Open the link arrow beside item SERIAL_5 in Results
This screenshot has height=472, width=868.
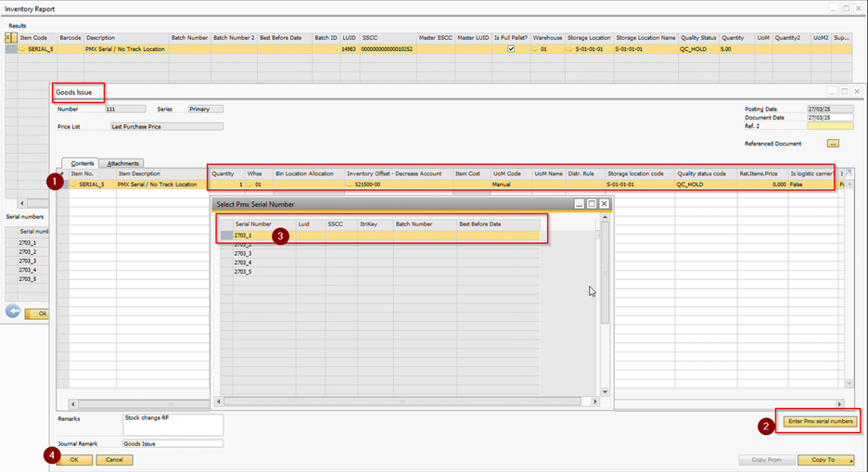click(22, 49)
